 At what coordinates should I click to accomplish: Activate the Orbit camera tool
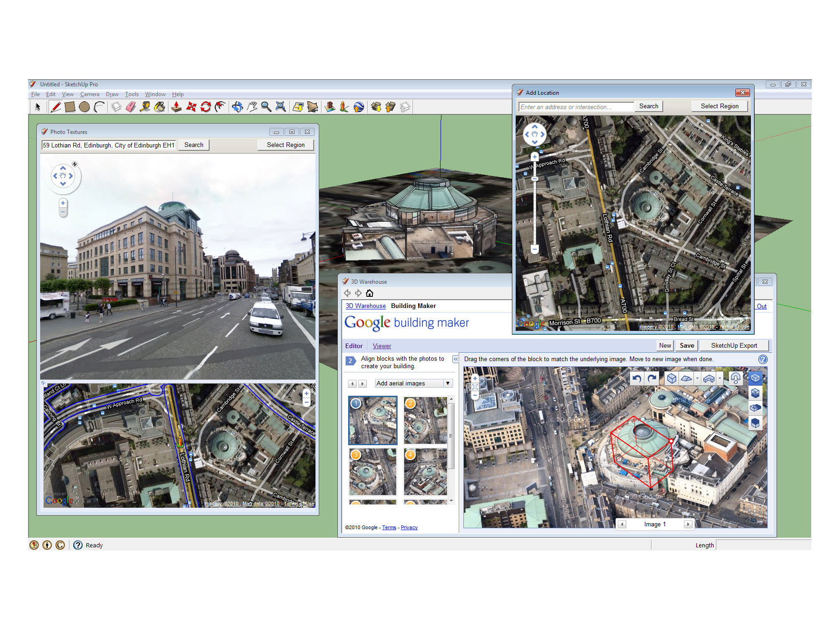[x=237, y=107]
